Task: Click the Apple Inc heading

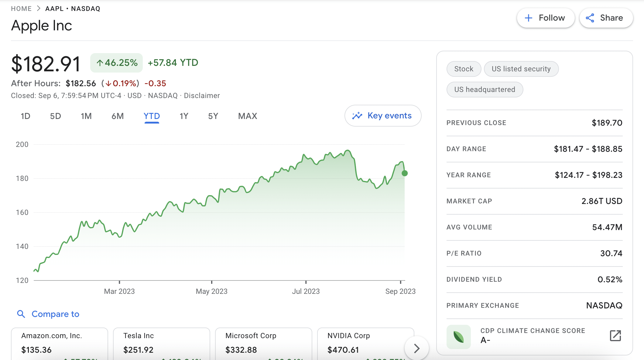Action: click(x=42, y=25)
